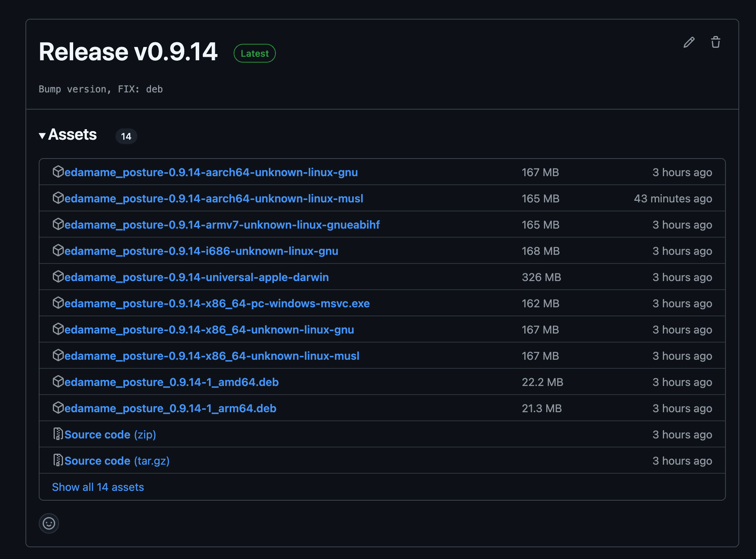The height and width of the screenshot is (559, 756).
Task: Click archive icon beside Source code (tar.gz)
Action: pyautogui.click(x=58, y=460)
